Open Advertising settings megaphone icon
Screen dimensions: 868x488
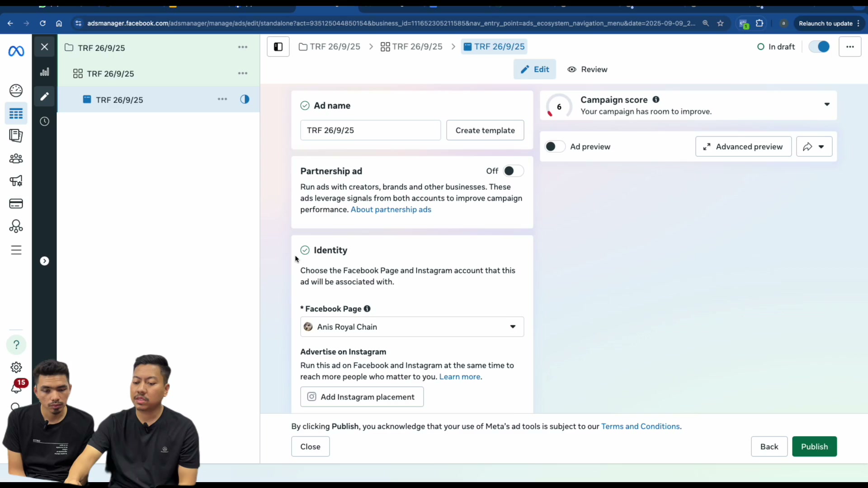tap(16, 181)
